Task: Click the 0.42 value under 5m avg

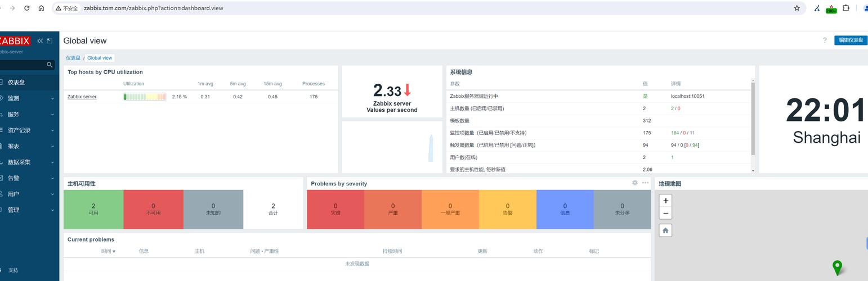Action: point(238,97)
